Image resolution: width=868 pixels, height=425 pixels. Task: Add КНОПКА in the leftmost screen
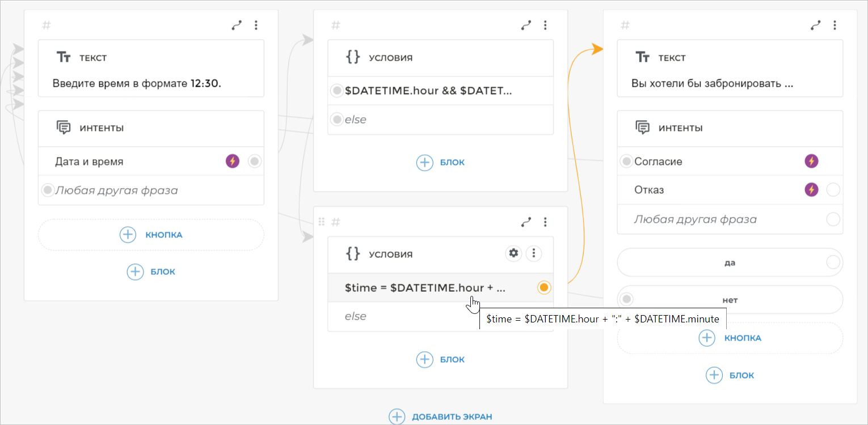click(x=151, y=235)
